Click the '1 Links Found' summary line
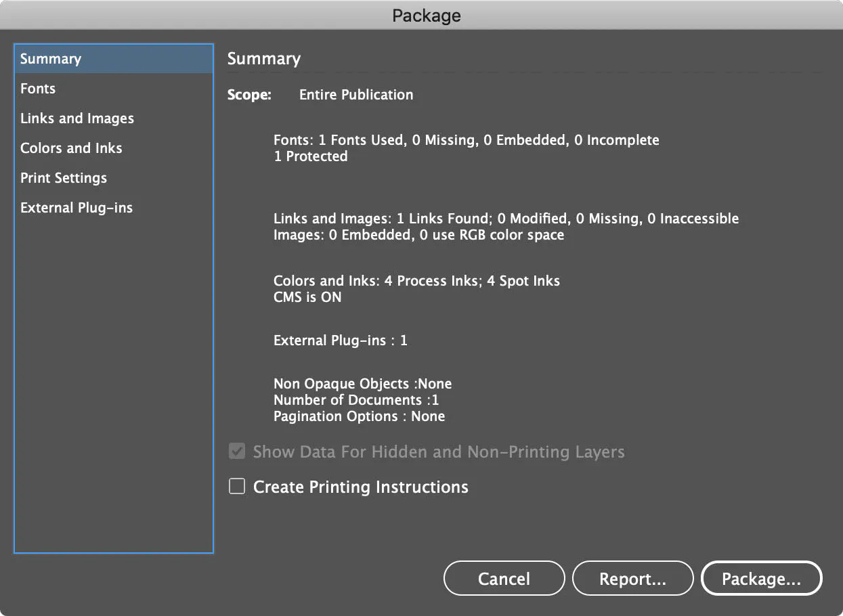Viewport: 843px width, 616px height. tap(506, 219)
